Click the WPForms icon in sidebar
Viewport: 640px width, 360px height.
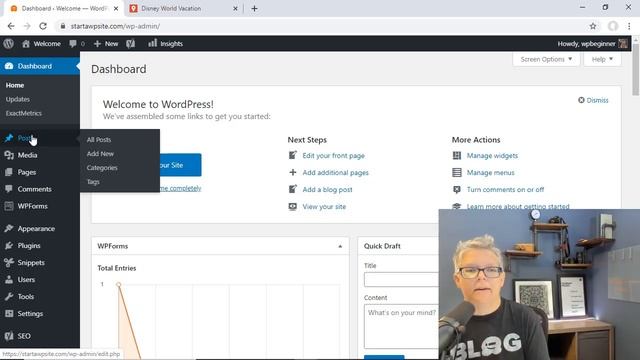[x=9, y=206]
